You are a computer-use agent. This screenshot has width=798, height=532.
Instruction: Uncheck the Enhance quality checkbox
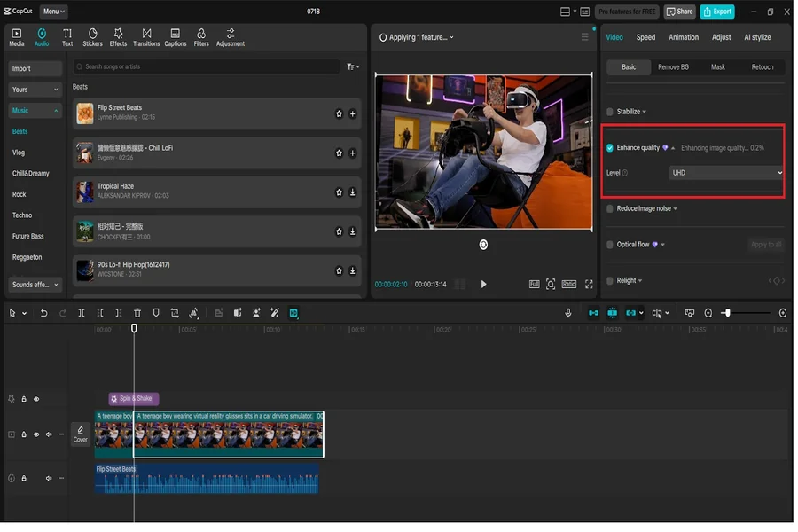[610, 148]
